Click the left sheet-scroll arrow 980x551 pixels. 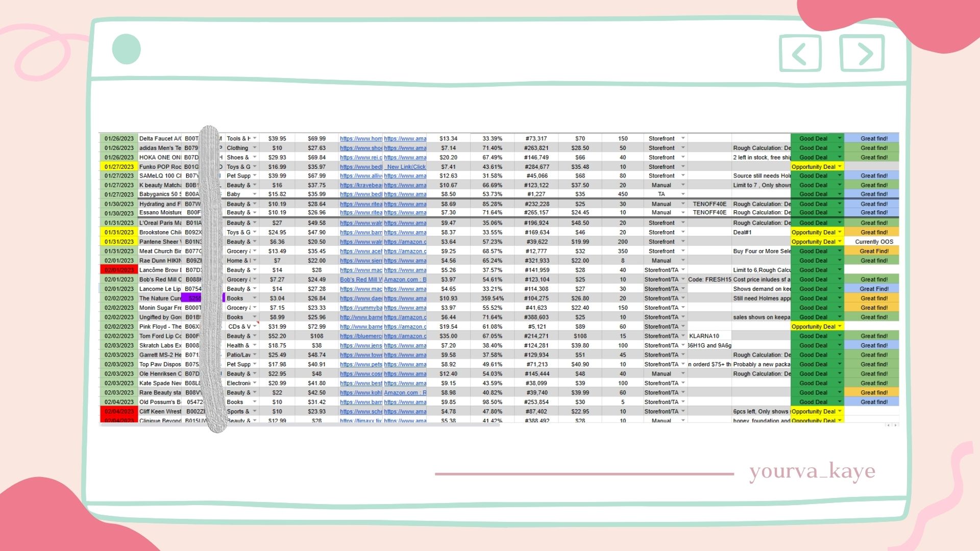[x=888, y=424]
